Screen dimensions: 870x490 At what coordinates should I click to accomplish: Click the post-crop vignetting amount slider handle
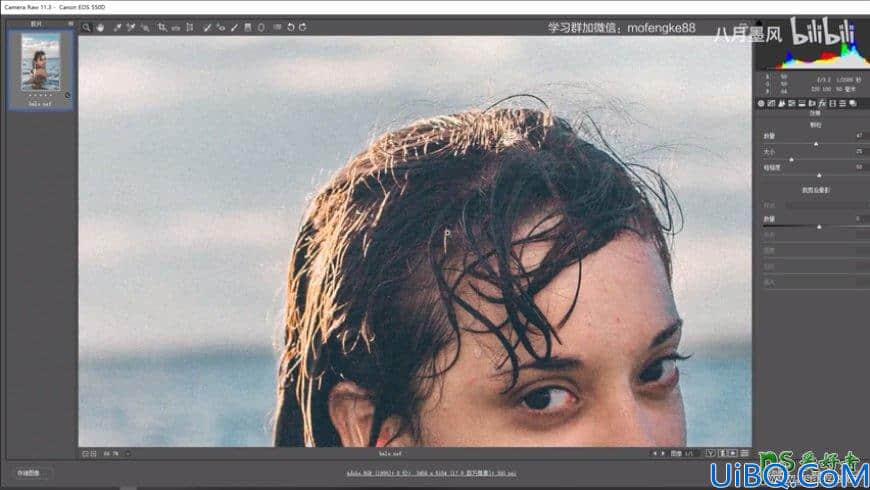pos(819,226)
